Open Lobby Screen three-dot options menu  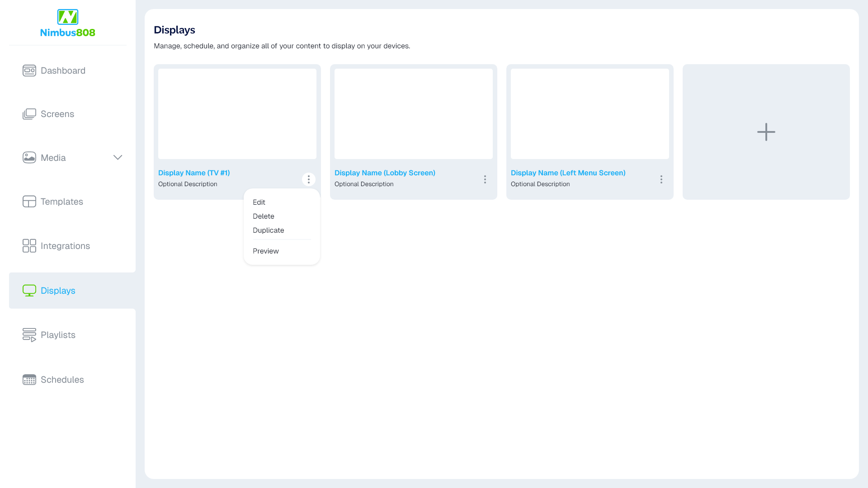pos(485,179)
